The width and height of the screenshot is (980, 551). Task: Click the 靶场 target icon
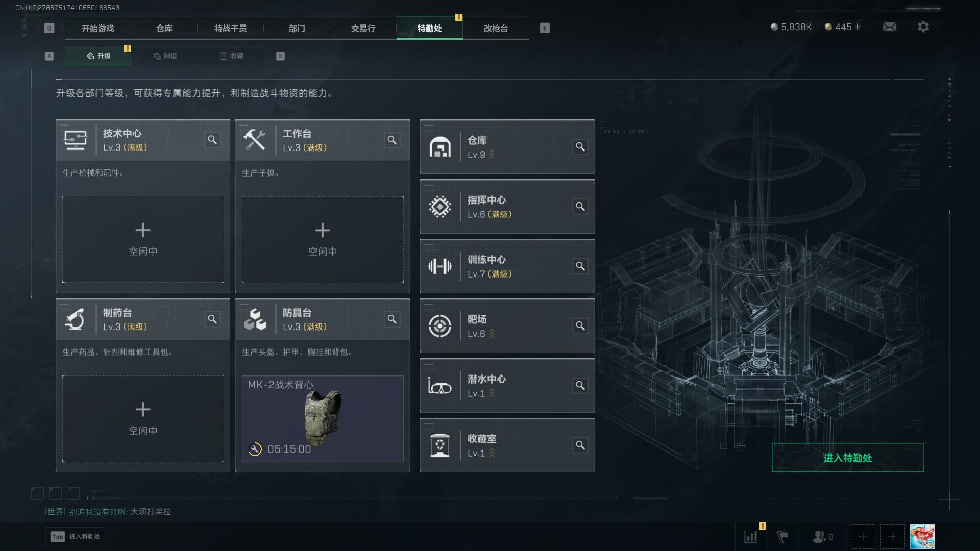point(440,326)
